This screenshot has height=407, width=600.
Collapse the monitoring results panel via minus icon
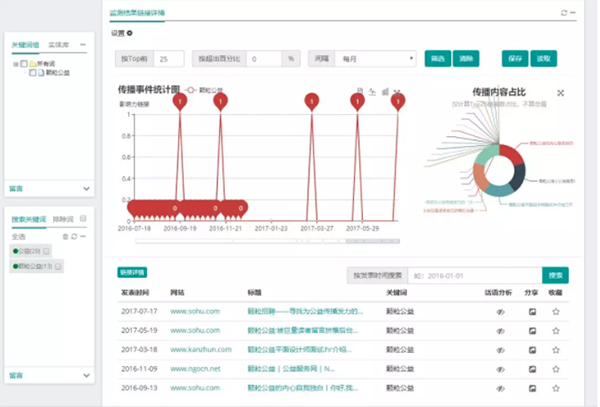click(573, 13)
